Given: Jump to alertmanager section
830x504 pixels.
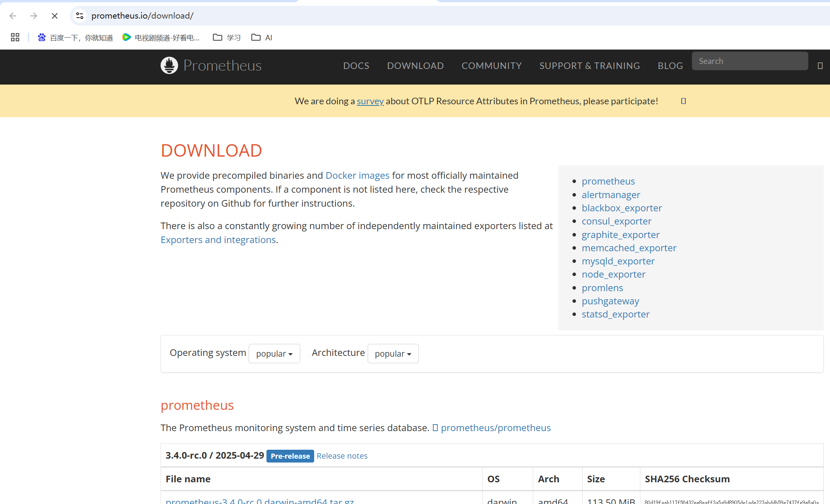Looking at the screenshot, I should click(611, 195).
